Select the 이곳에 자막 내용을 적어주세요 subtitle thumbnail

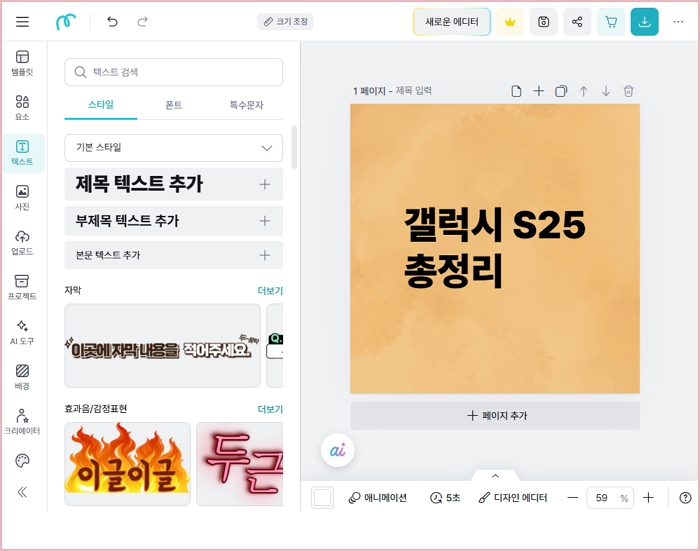tap(162, 346)
